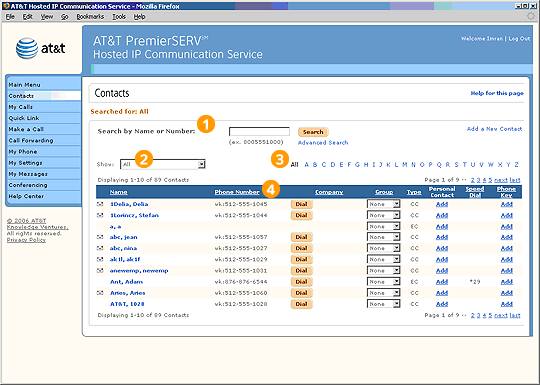
Task: Open contact anewemp, newemp
Action: tap(139, 270)
